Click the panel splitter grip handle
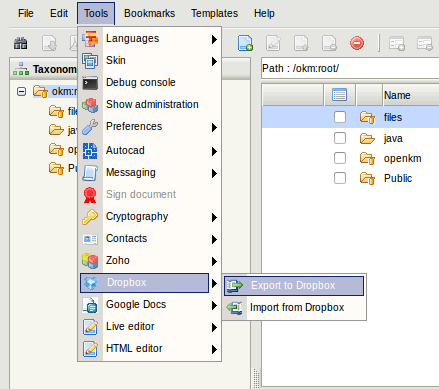The width and height of the screenshot is (439, 389). [x=256, y=378]
